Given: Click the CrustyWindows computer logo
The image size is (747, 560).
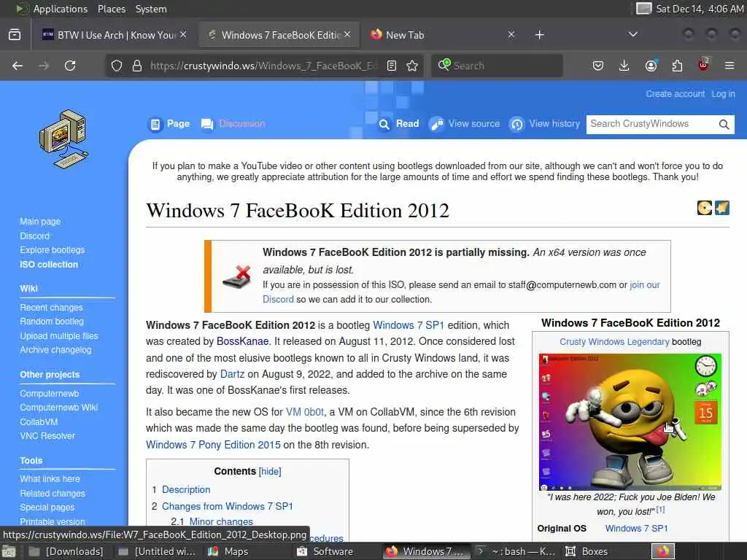Looking at the screenshot, I should pyautogui.click(x=64, y=139).
